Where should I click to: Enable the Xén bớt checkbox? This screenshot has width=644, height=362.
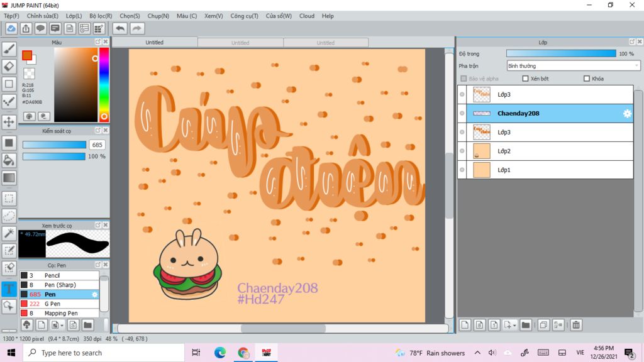click(x=525, y=79)
